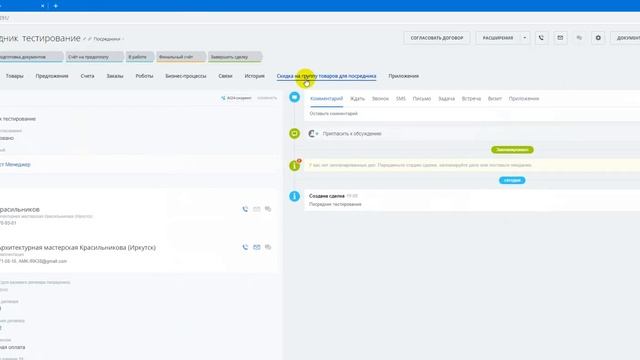The height and width of the screenshot is (360, 640).
Task: Set deal stage to В работе
Action: pyautogui.click(x=140, y=57)
